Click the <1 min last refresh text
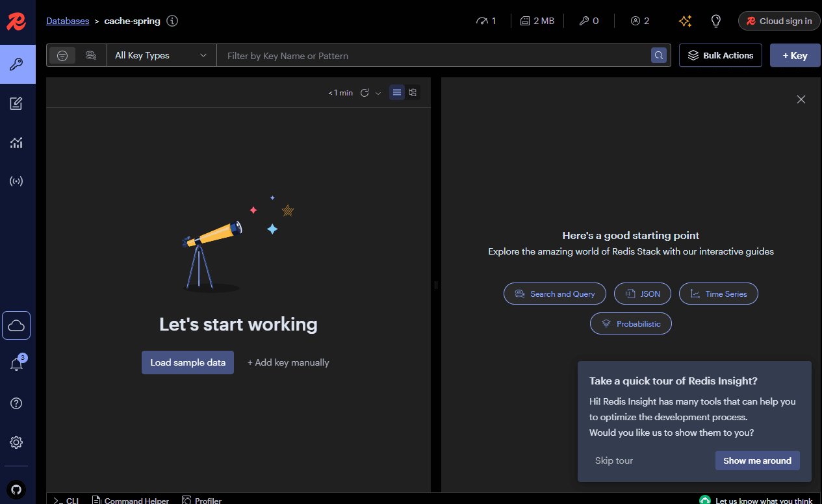The height and width of the screenshot is (504, 822). [340, 93]
